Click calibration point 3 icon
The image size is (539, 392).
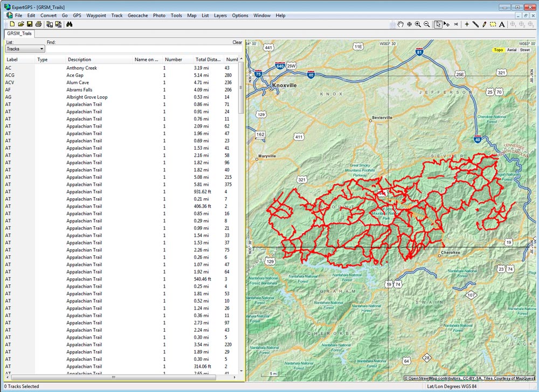(531, 24)
